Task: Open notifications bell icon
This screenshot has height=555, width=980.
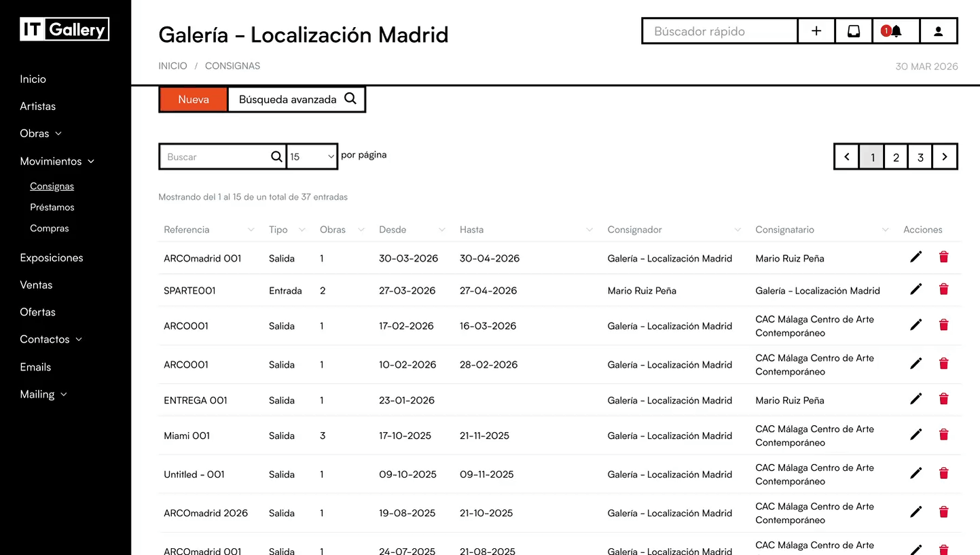Action: click(x=896, y=31)
